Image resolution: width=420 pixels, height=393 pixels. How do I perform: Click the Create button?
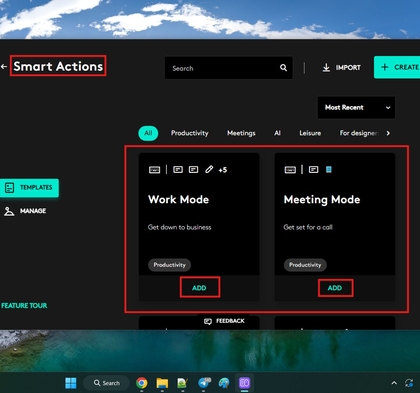(x=397, y=67)
